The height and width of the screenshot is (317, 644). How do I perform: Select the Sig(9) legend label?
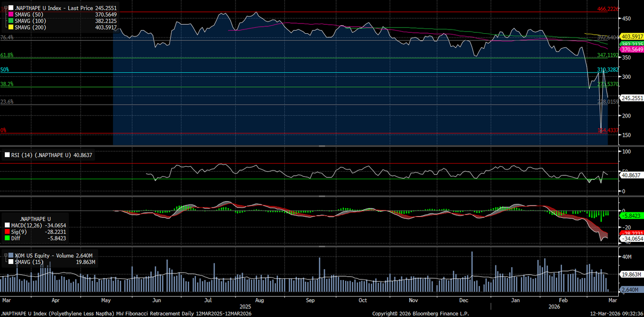click(x=19, y=232)
